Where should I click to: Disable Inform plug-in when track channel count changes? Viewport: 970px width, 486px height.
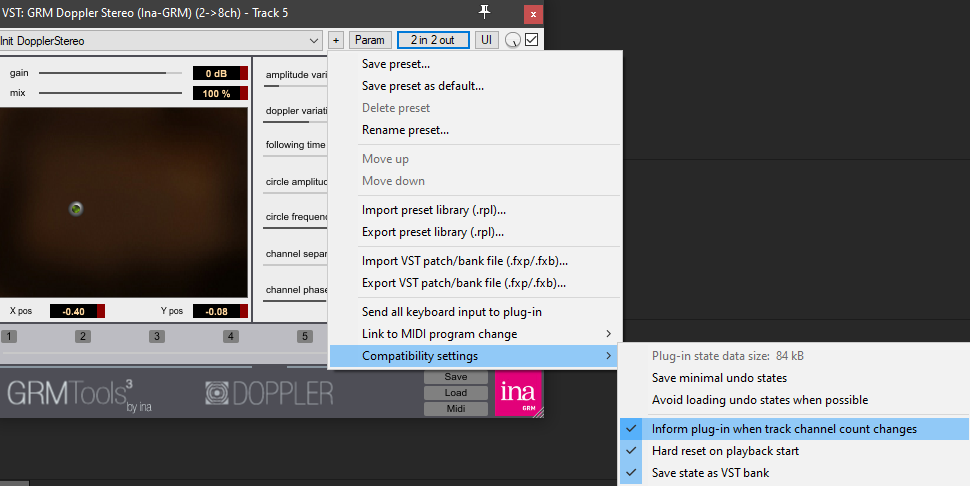(x=784, y=429)
